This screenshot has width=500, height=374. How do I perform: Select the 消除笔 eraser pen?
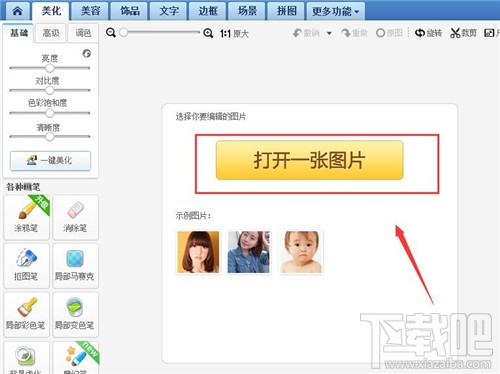(x=75, y=217)
